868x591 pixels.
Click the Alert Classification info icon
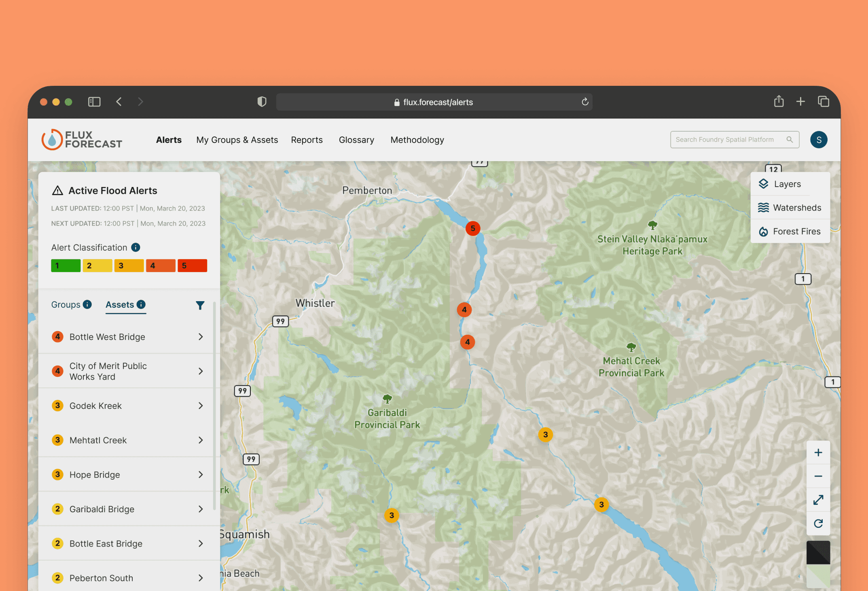click(x=136, y=247)
